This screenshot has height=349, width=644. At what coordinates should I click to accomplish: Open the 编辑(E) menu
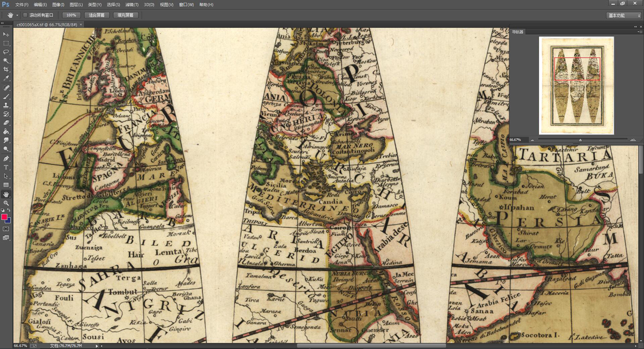pyautogui.click(x=40, y=5)
